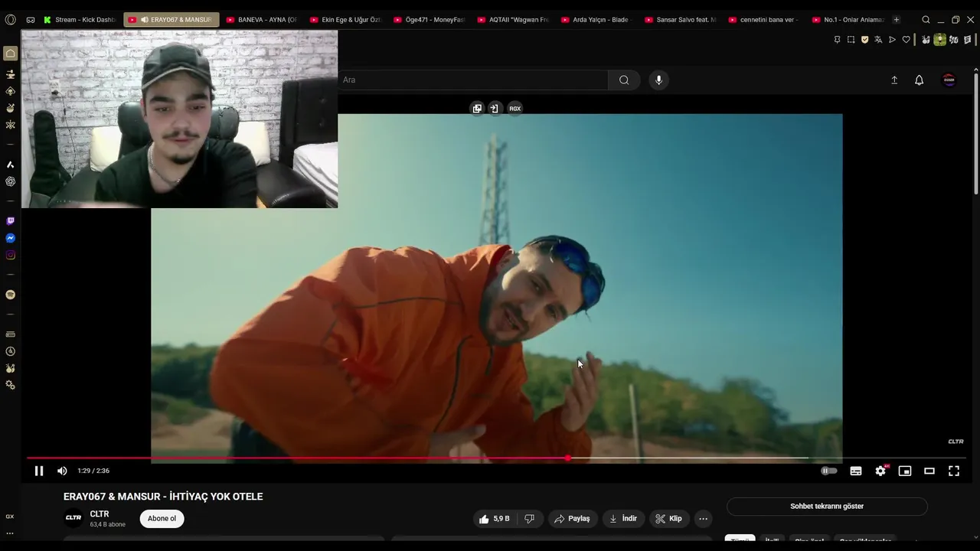980x551 pixels.
Task: Click the RGX overlay button
Action: [x=514, y=109]
